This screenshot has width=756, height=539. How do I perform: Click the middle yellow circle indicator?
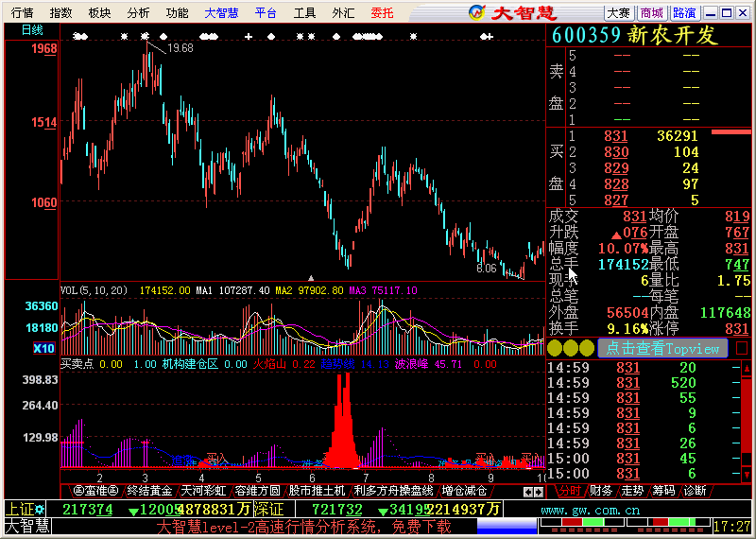coord(571,348)
